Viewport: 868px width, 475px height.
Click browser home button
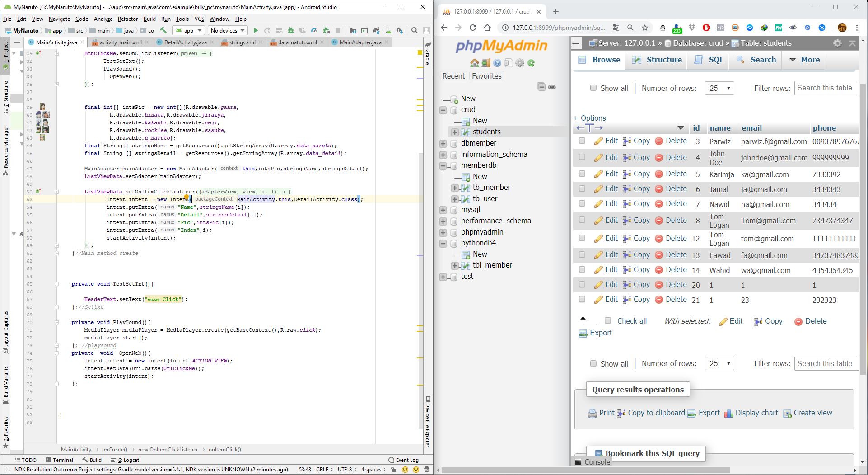pos(487,28)
